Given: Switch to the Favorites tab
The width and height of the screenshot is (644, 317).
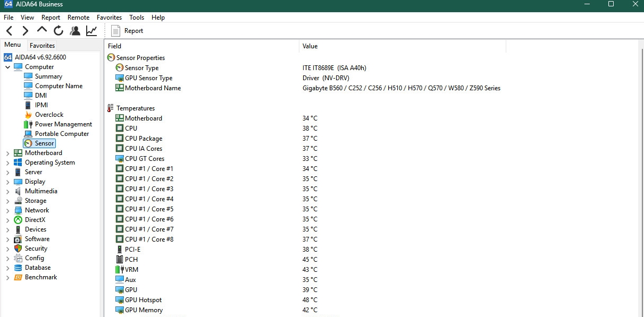Looking at the screenshot, I should click(x=42, y=46).
